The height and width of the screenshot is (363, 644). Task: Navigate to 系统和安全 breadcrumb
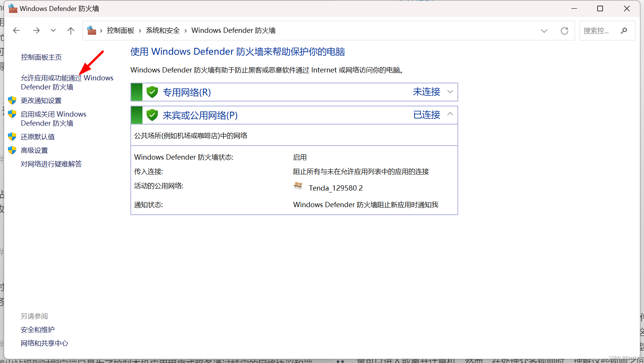point(163,31)
